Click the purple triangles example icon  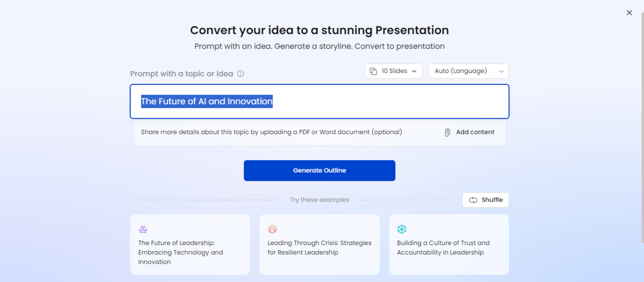click(x=143, y=230)
